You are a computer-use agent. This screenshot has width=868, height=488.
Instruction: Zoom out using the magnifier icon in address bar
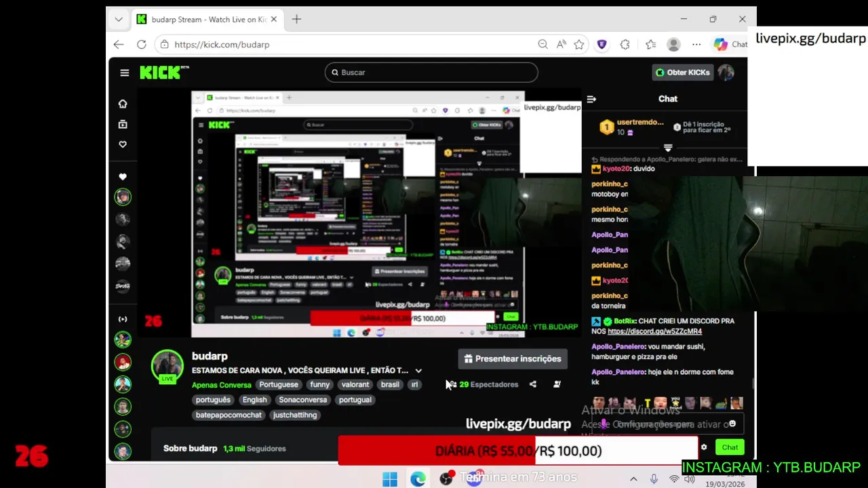pyautogui.click(x=542, y=44)
